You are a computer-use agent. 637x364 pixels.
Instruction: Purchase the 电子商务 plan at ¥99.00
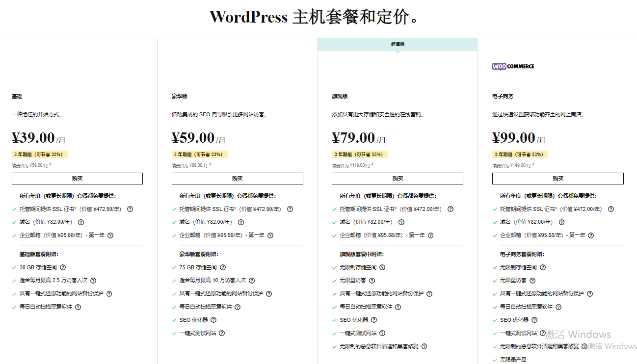coord(558,179)
